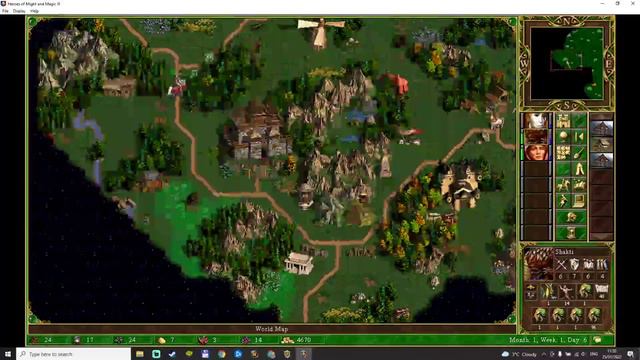The height and width of the screenshot is (360, 640).
Task: Click the helmet Next Hero button
Action: point(571,216)
